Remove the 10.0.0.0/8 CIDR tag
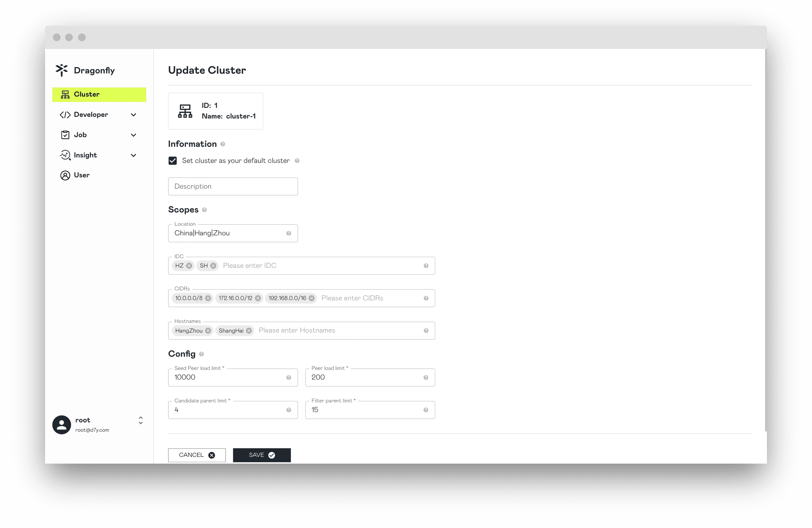 coord(208,297)
